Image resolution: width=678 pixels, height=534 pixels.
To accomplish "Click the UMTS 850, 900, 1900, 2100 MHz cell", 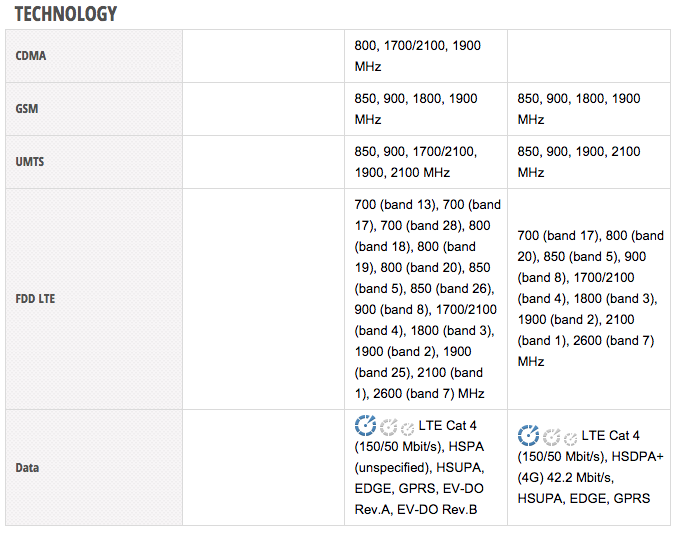I will [579, 162].
